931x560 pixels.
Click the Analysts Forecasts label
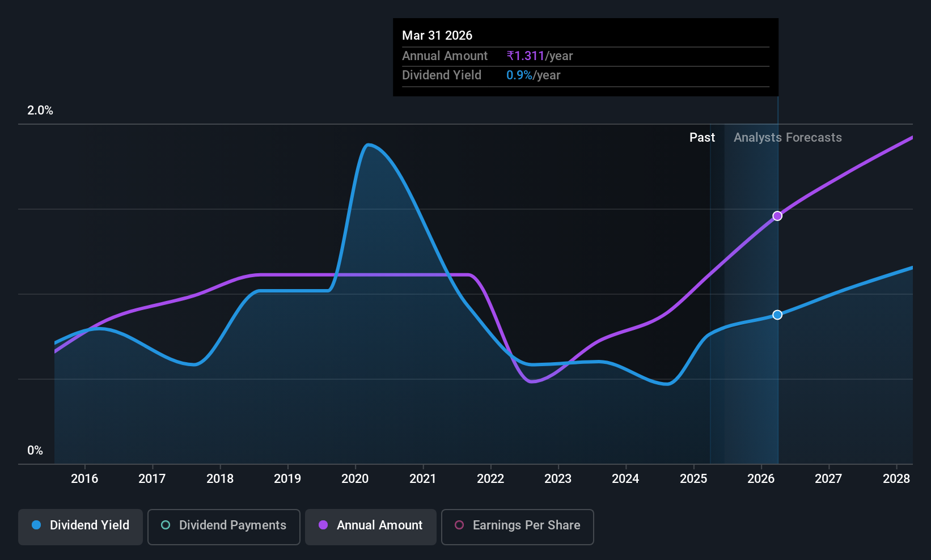point(788,137)
